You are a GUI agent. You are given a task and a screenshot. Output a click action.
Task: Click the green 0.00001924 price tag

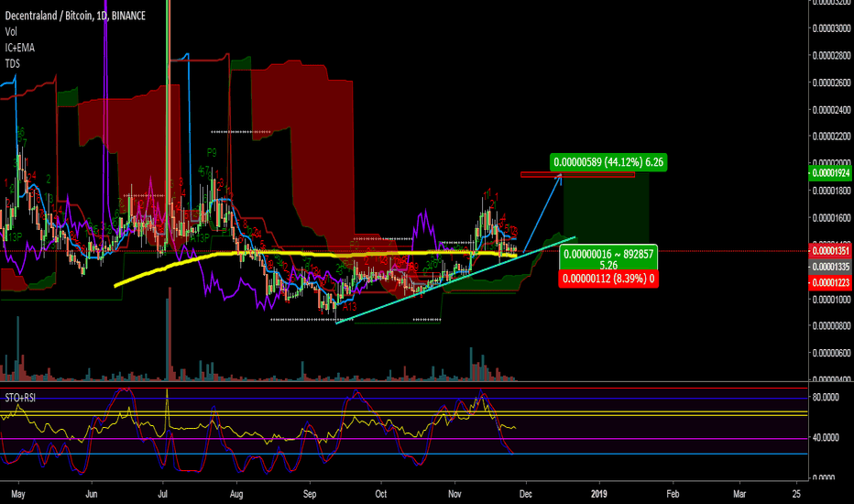tap(831, 173)
